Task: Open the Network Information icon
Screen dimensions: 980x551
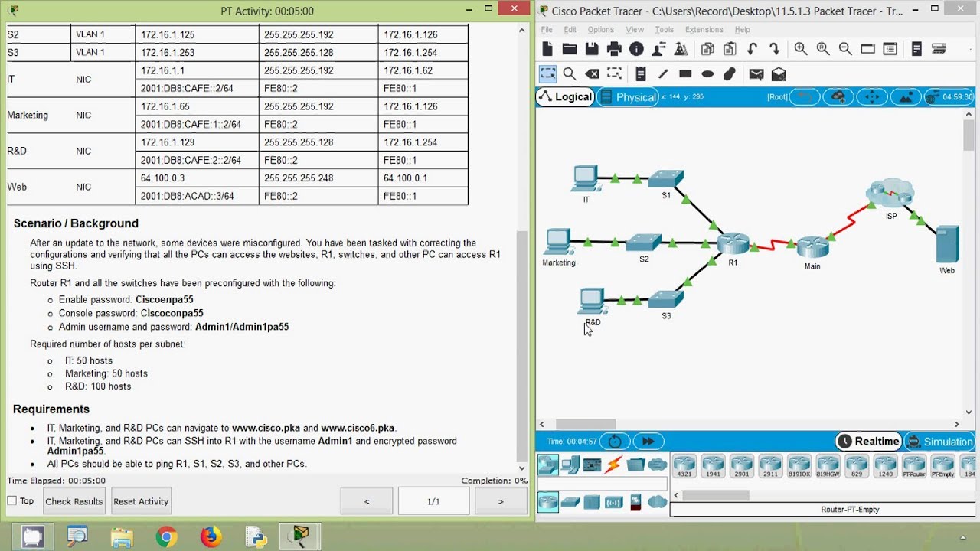Action: point(636,49)
